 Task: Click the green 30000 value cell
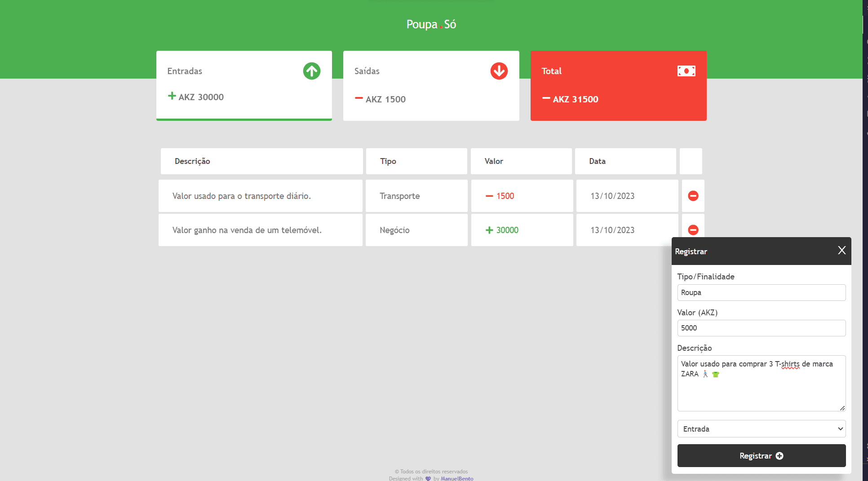(x=522, y=230)
